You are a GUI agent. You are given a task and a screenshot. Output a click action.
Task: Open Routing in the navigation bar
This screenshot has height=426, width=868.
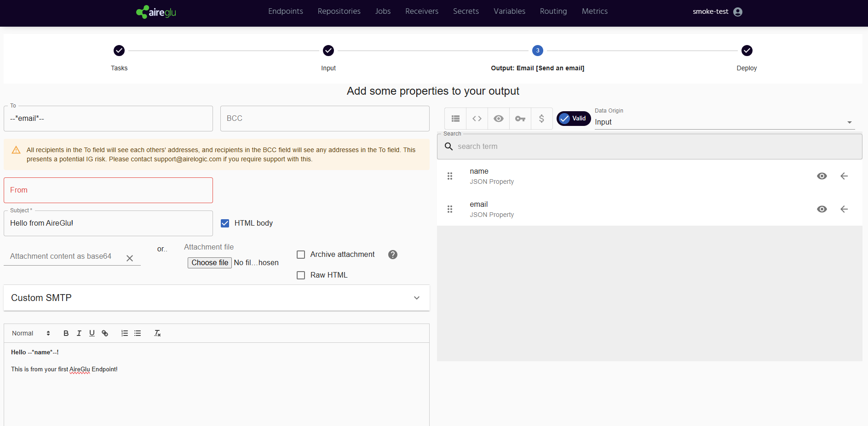tap(553, 11)
